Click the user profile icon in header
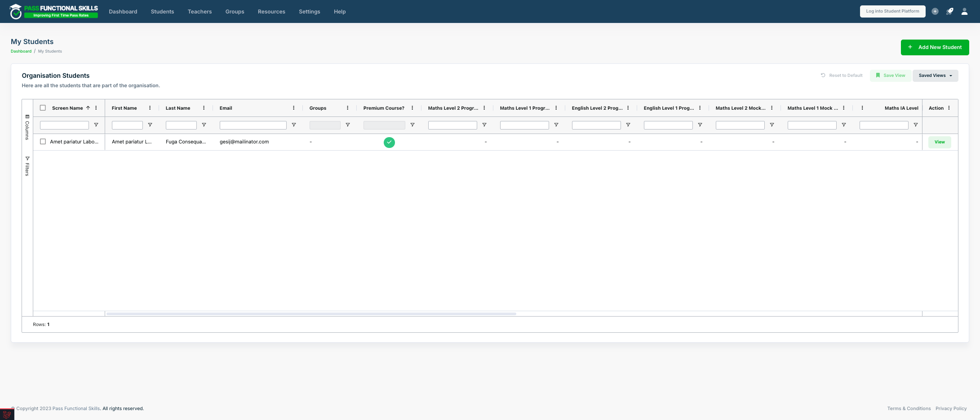Image resolution: width=980 pixels, height=420 pixels. tap(964, 12)
